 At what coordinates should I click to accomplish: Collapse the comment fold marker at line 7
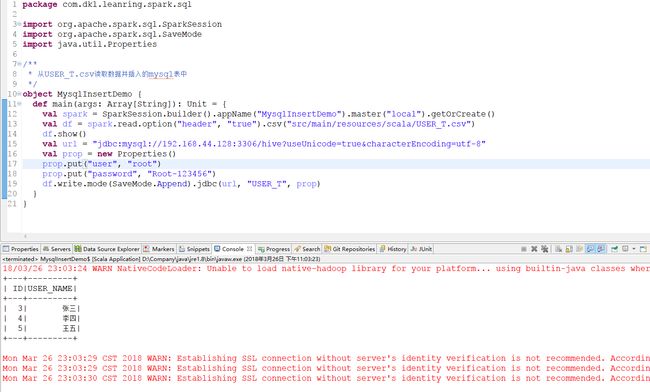[x=19, y=64]
